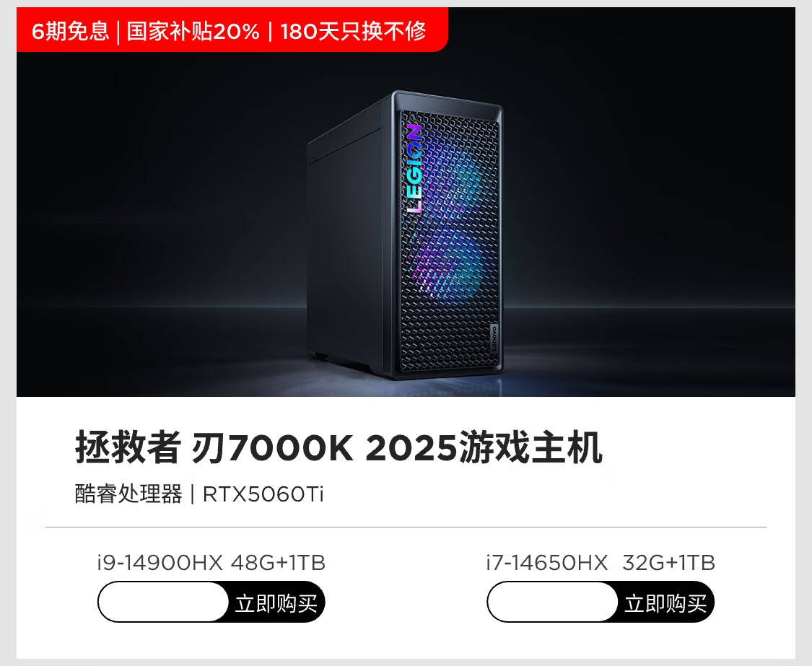Click the horizontal divider below the subtitle
This screenshot has height=666, width=812.
point(406,527)
